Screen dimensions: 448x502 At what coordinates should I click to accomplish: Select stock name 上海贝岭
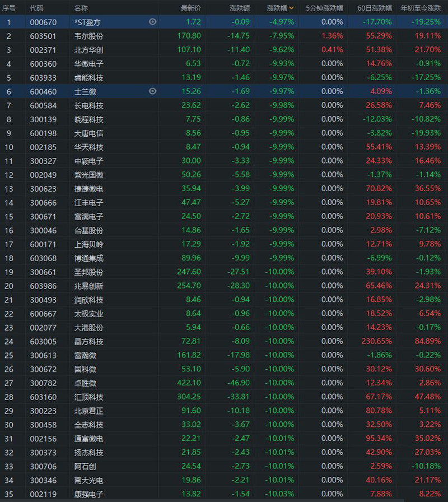88,244
